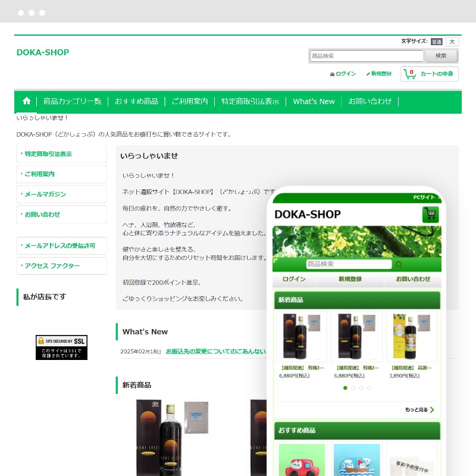Tap もっと見る in mobile preview
The height and width of the screenshot is (476, 476).
point(416,409)
